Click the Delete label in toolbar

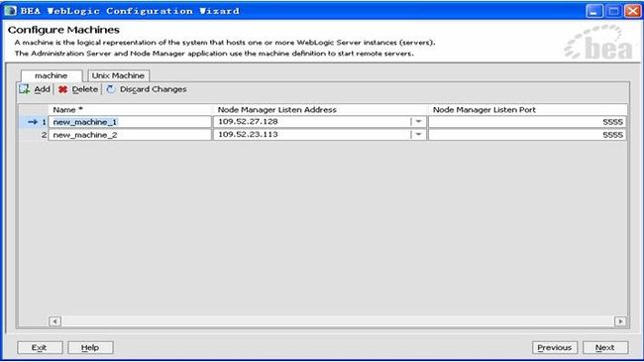(x=85, y=89)
